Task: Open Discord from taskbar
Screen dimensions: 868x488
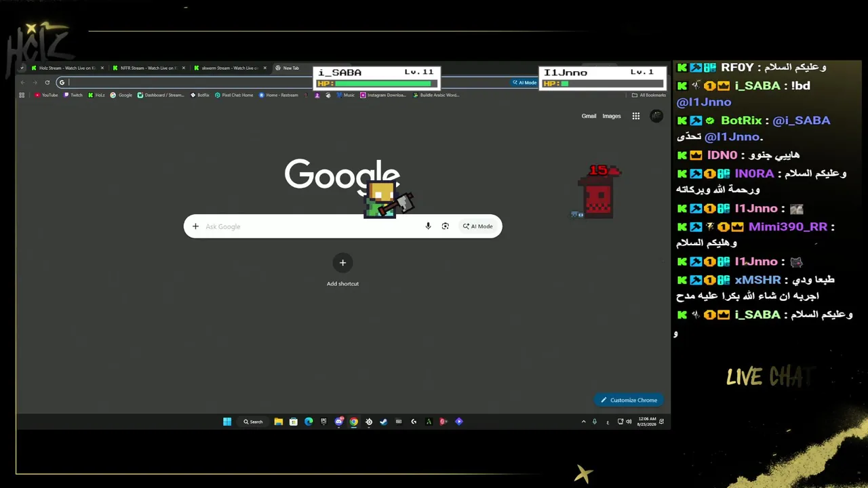Action: [339, 422]
